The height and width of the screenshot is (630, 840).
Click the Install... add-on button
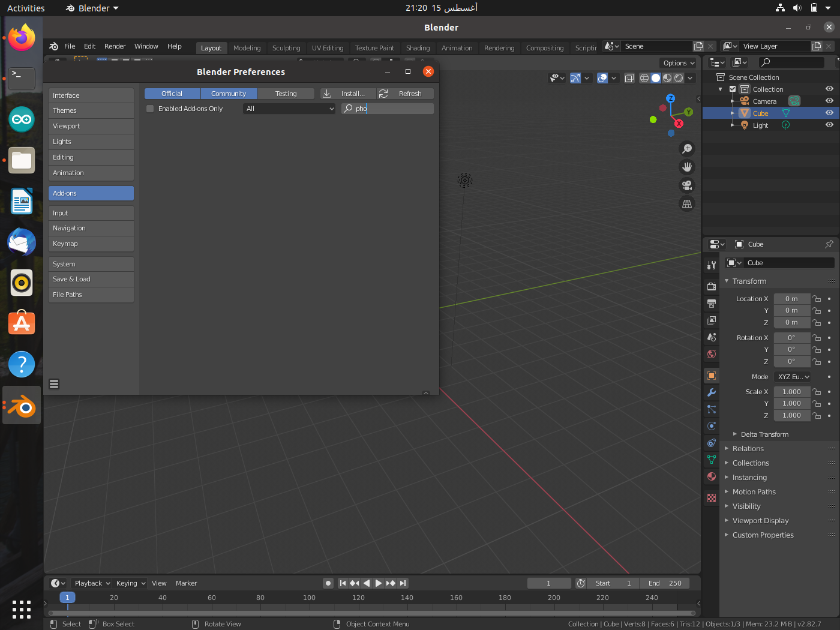click(348, 94)
